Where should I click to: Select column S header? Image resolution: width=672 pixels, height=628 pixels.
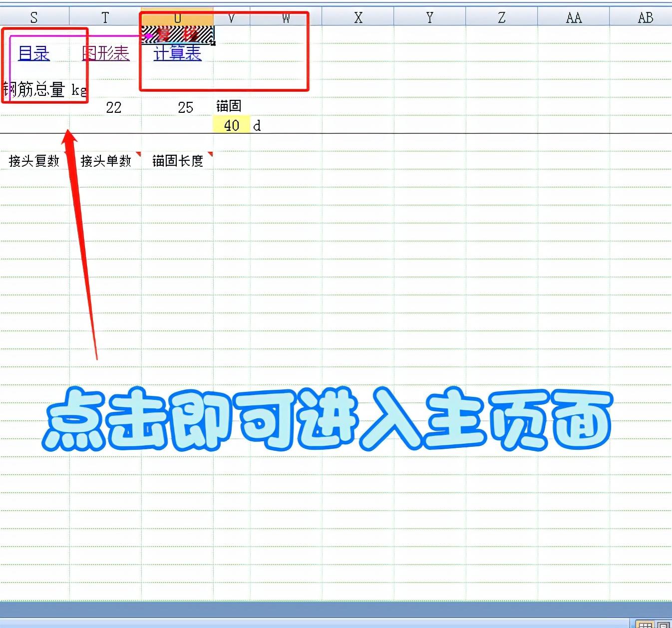coord(34,18)
